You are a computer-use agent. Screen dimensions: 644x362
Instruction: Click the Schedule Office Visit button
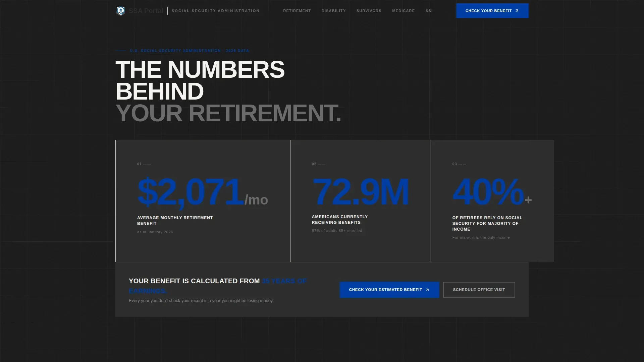pyautogui.click(x=479, y=290)
